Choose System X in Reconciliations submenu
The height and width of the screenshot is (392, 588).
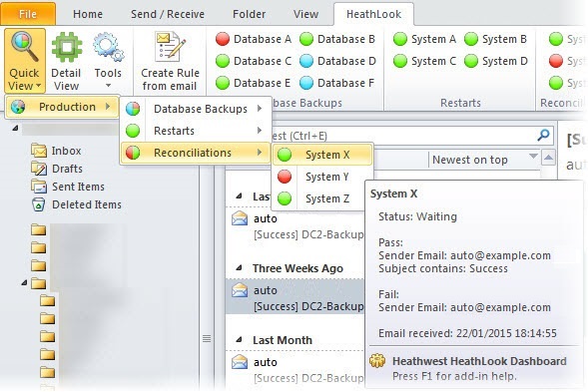point(322,155)
